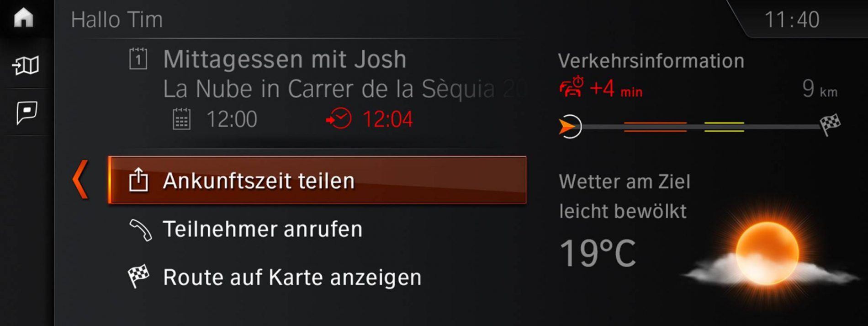This screenshot has height=326, width=868.
Task: Click the checkered flag icon beside Route
Action: [138, 276]
